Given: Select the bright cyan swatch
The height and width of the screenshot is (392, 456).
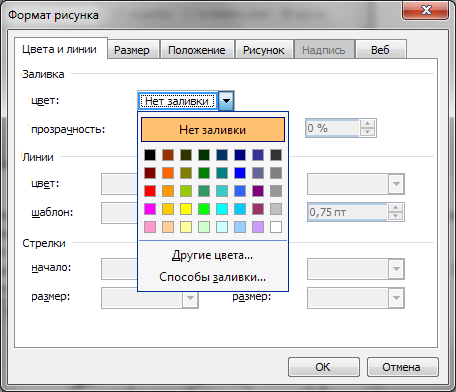Looking at the screenshot, I should coord(222,209).
